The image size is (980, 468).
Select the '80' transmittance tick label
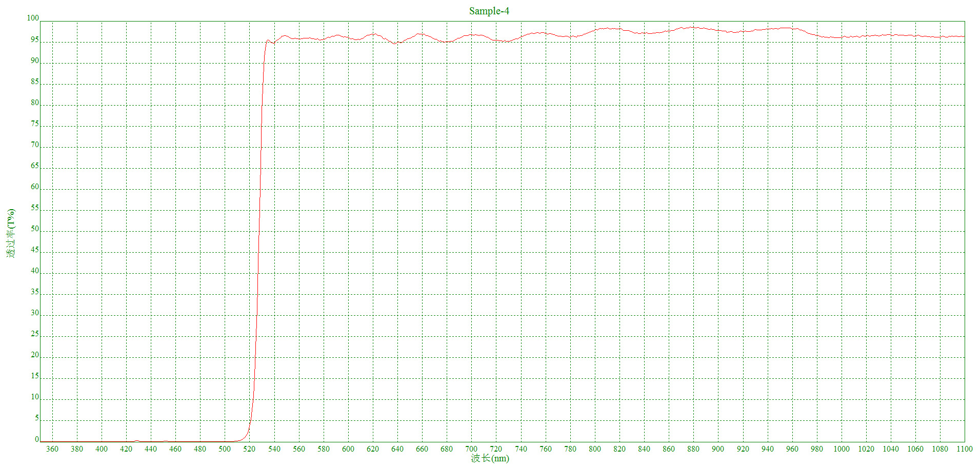[35, 103]
